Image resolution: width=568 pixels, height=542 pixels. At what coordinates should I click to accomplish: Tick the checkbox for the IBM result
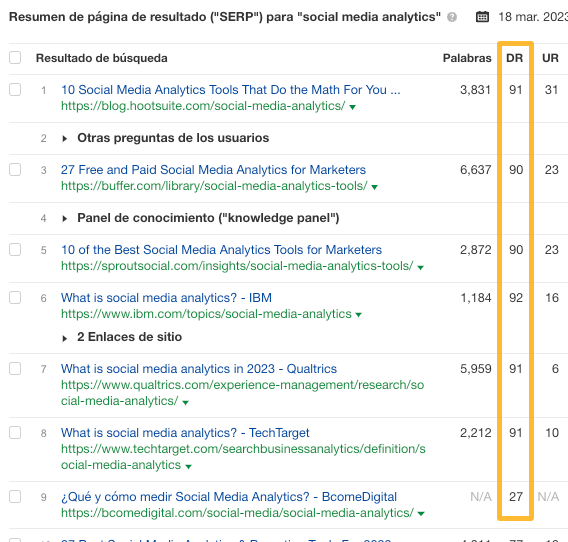(15, 297)
